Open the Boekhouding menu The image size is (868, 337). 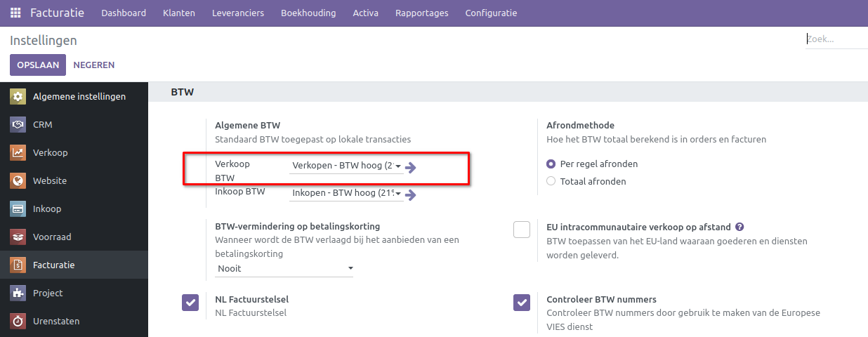[308, 13]
